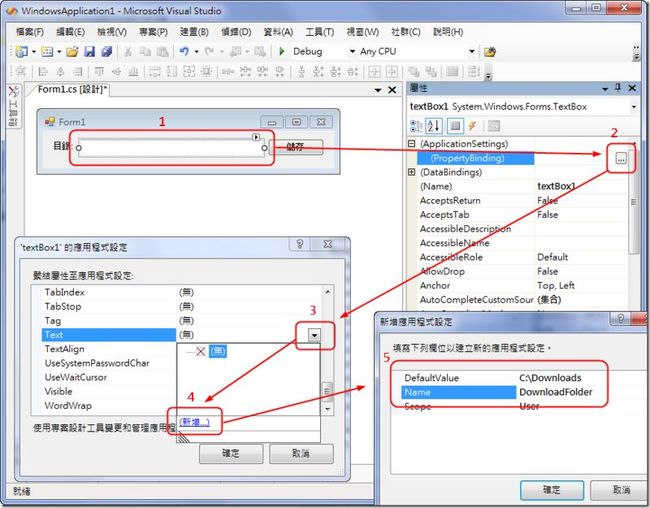The height and width of the screenshot is (508, 650).
Task: Start debugging with the green play icon
Action: click(x=282, y=51)
